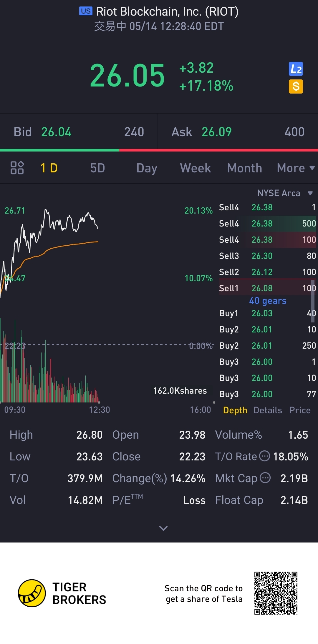318x644 pixels.
Task: Tap the intraday price line chart
Action: click(49, 253)
